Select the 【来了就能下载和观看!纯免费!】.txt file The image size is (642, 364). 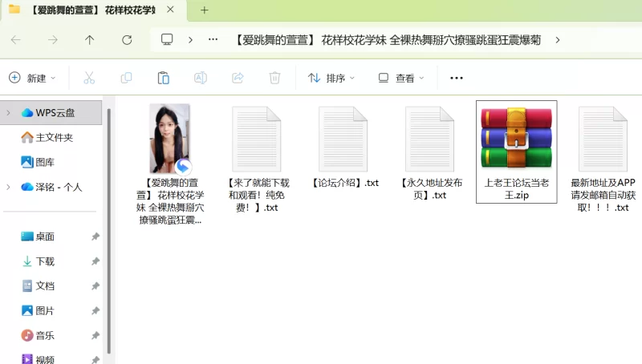tap(257, 159)
